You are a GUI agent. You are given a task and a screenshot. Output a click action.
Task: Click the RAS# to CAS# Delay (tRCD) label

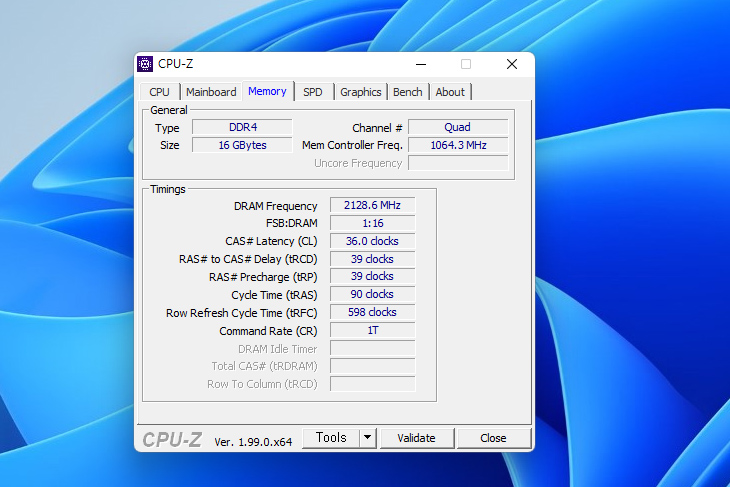[248, 259]
